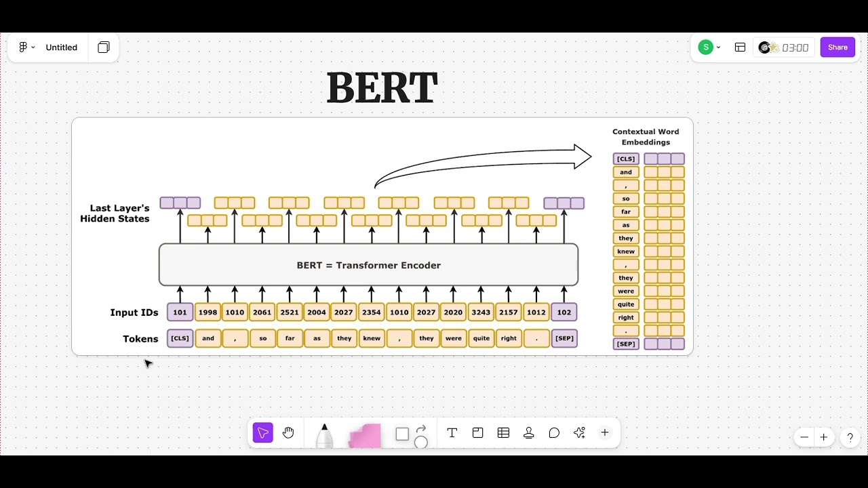Click the 'BERT = Transformer Encoder' box
The height and width of the screenshot is (488, 868).
pos(369,265)
